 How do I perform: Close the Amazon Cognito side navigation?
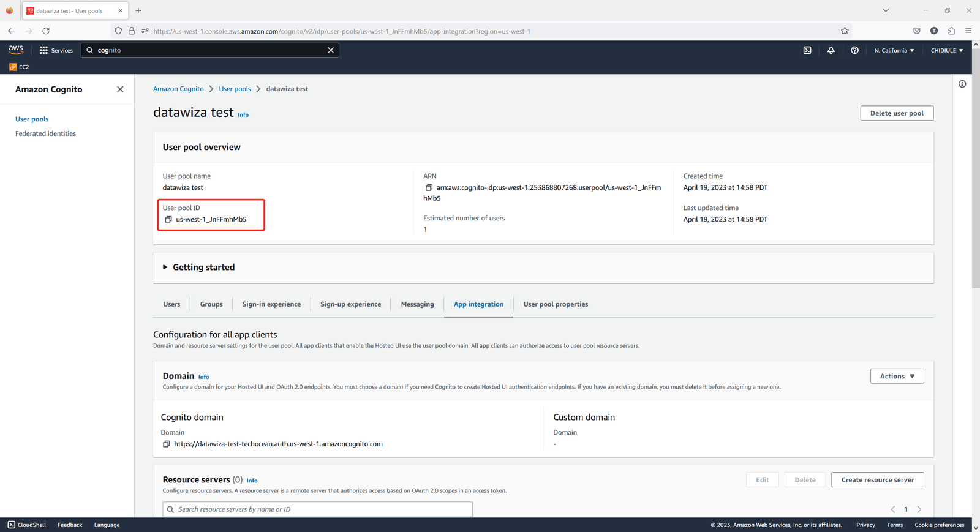pos(120,89)
